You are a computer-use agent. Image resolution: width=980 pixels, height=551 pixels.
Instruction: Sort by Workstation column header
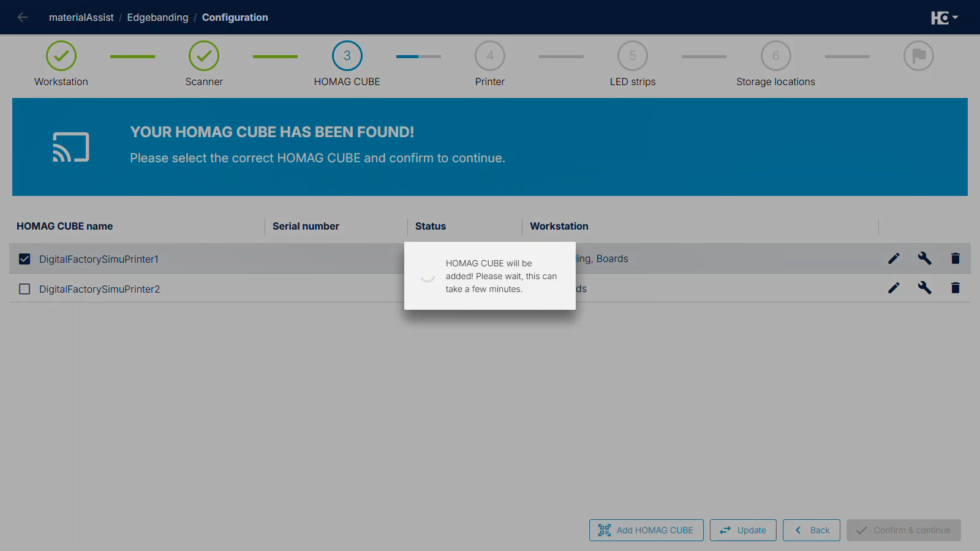pyautogui.click(x=559, y=226)
